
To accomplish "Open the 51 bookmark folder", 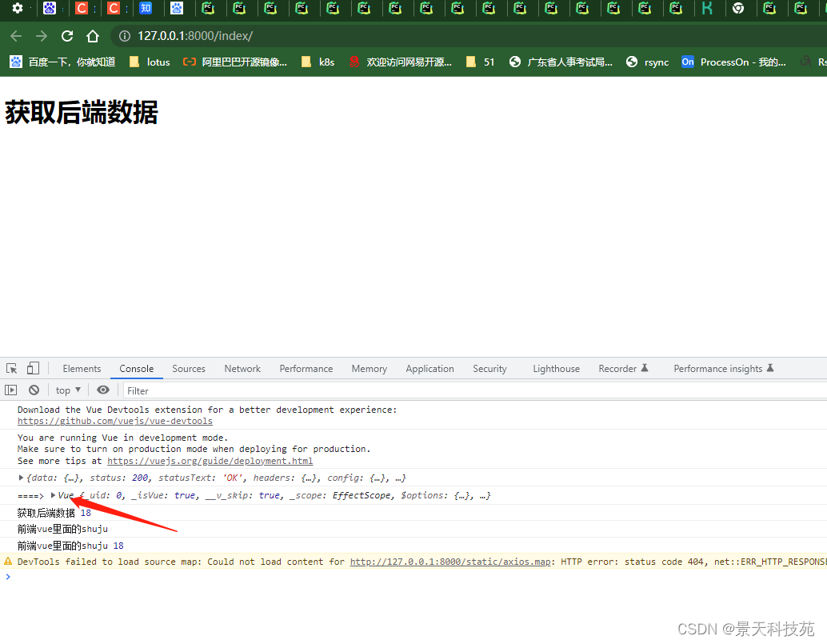I will coord(481,62).
